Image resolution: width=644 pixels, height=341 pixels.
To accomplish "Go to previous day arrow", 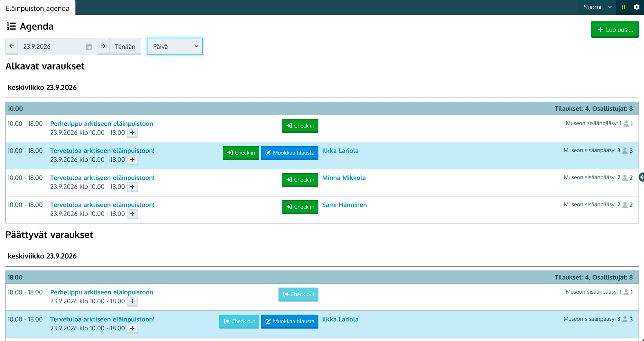I will click(x=12, y=46).
